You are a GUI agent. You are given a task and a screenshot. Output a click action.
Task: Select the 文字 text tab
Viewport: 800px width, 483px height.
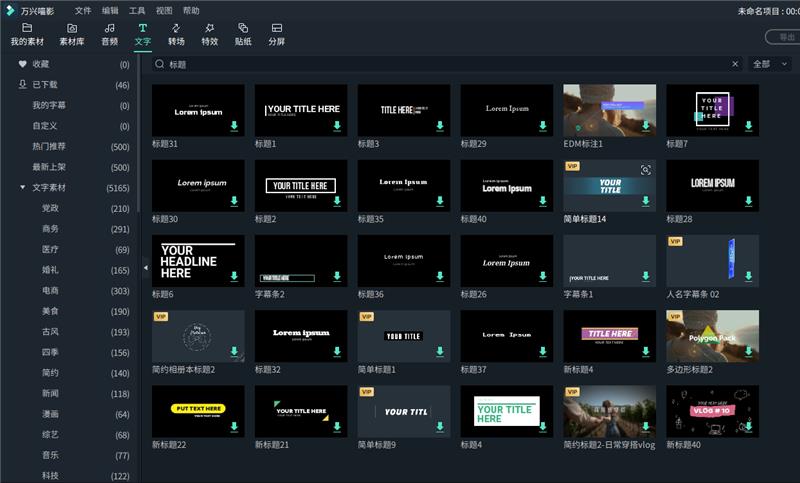tap(143, 34)
